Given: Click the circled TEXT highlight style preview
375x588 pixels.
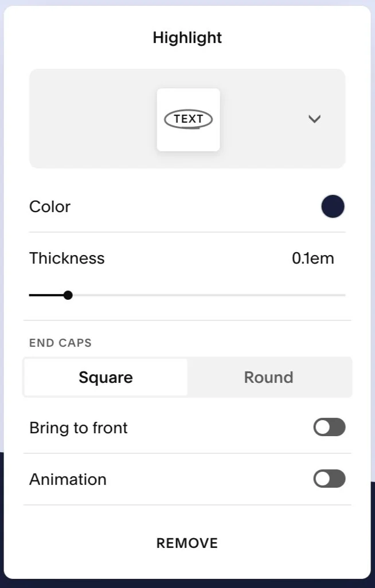Looking at the screenshot, I should [188, 119].
